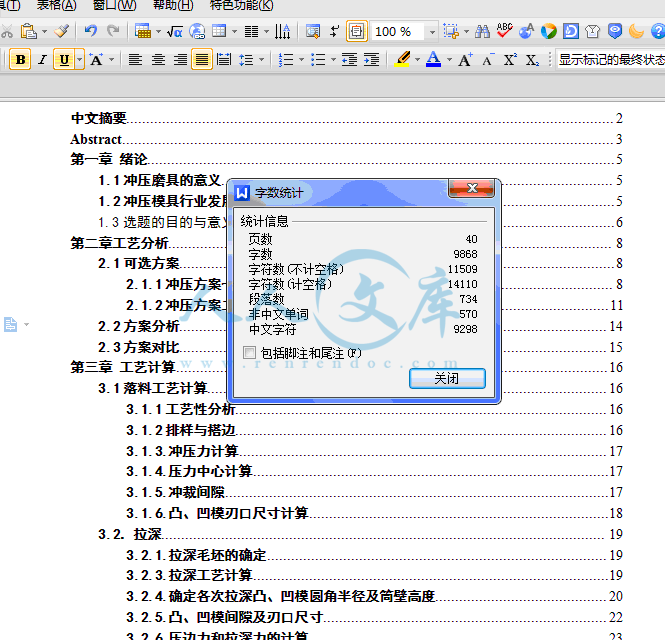This screenshot has width=665, height=640.
Task: Apply yellow highlight color
Action: [402, 59]
